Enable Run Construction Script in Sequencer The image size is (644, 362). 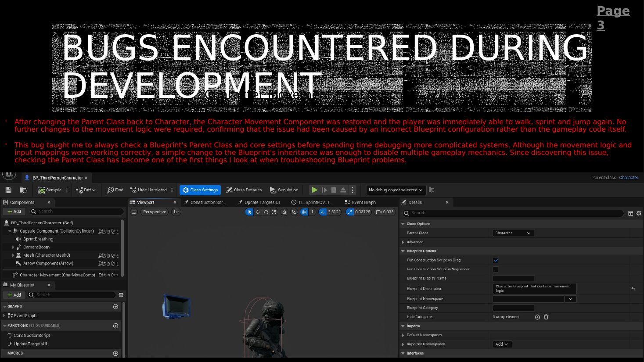(x=496, y=269)
